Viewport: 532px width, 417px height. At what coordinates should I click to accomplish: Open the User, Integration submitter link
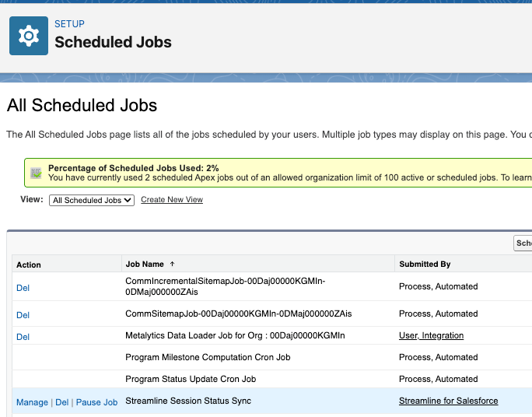click(x=431, y=335)
